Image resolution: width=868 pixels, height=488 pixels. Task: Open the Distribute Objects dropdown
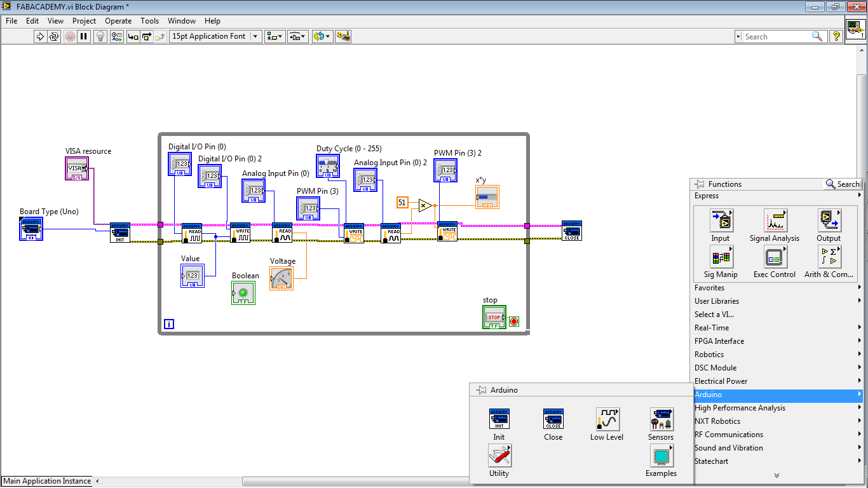coord(298,37)
